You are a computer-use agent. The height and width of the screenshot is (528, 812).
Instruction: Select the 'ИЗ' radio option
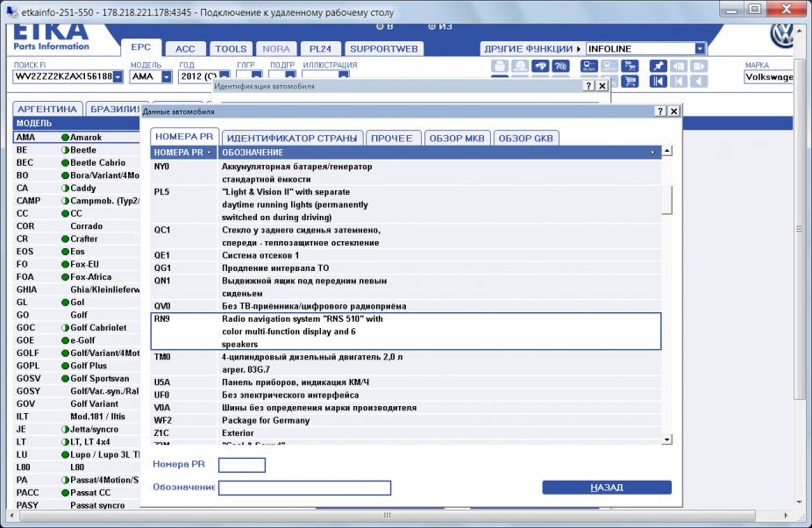point(432,26)
